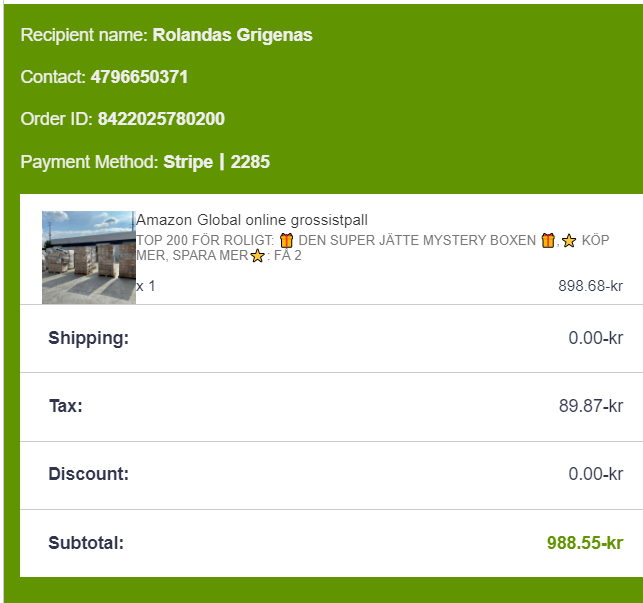This screenshot has height=603, width=643.
Task: Click the second gift box emoji icon
Action: click(x=547, y=240)
